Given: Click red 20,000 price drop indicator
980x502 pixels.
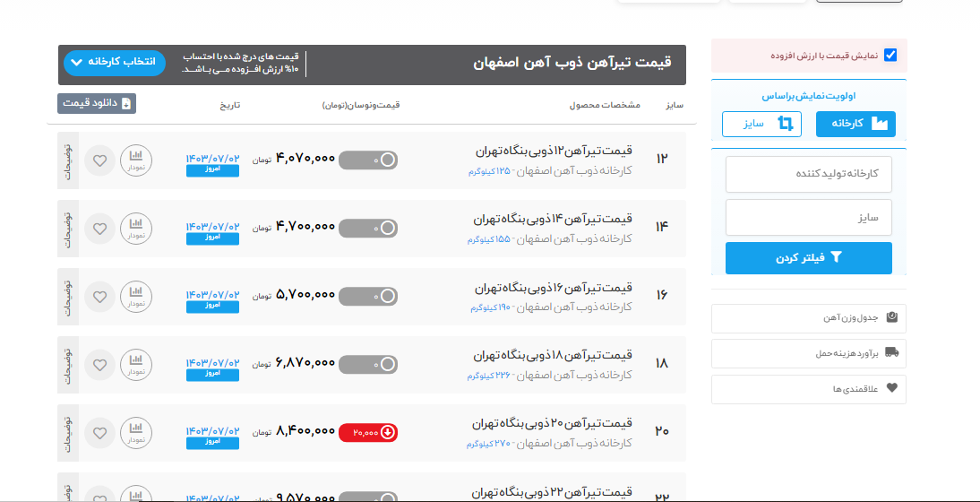Looking at the screenshot, I should coord(368,432).
